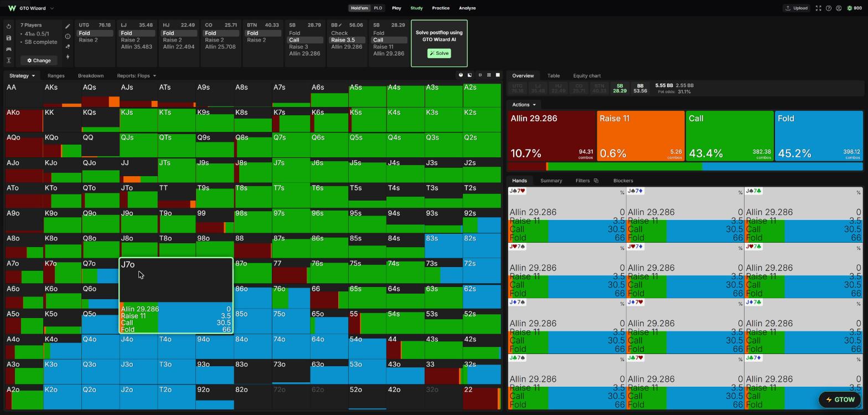Click the reset/undo arrow icon in the left sidebar
The width and height of the screenshot is (868, 415).
click(x=9, y=27)
